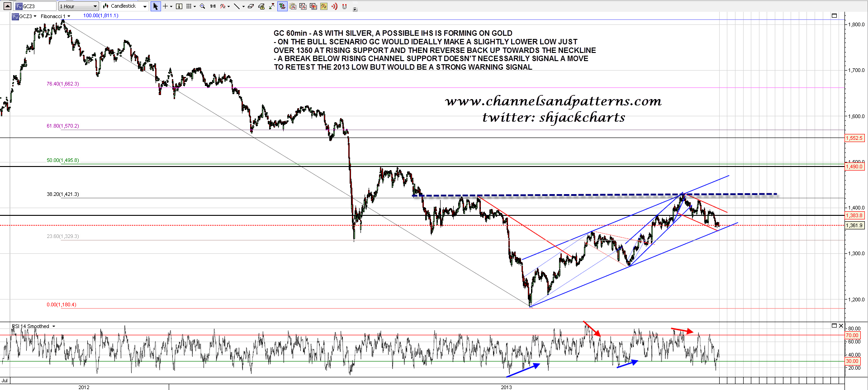Click the GCZ3 symbol input field
868x390 pixels.
click(x=35, y=6)
